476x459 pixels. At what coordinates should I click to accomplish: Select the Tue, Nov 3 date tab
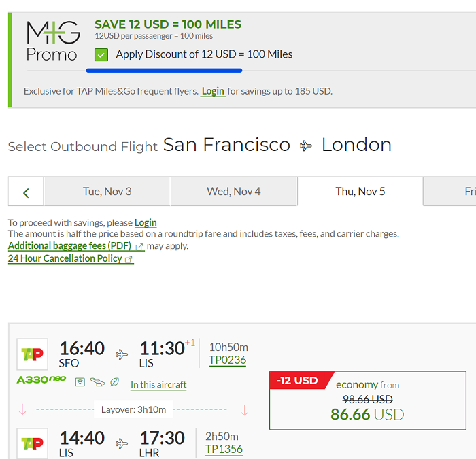107,192
